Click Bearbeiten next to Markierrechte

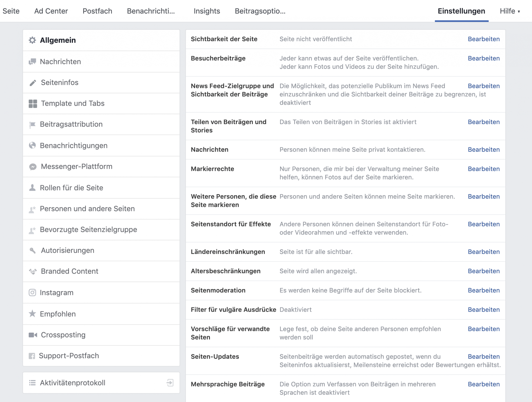[484, 169]
